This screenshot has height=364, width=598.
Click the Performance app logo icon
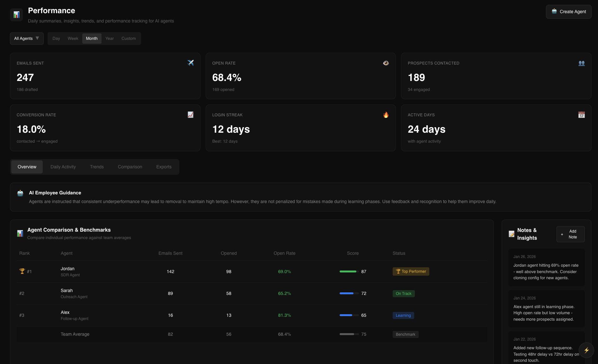point(16,14)
